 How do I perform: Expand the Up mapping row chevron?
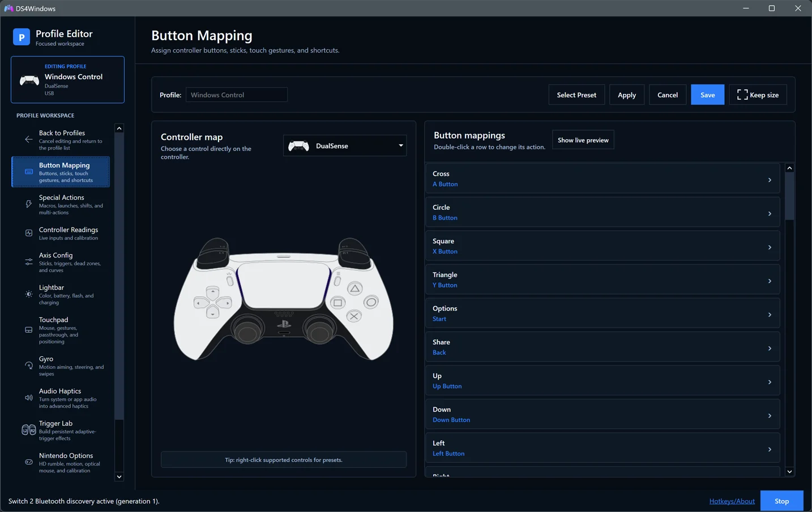tap(770, 382)
